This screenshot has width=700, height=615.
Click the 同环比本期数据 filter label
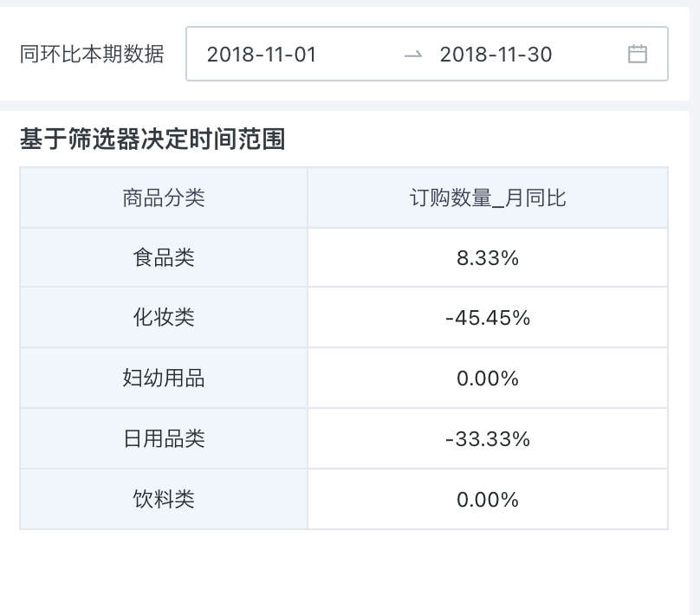pyautogui.click(x=92, y=54)
